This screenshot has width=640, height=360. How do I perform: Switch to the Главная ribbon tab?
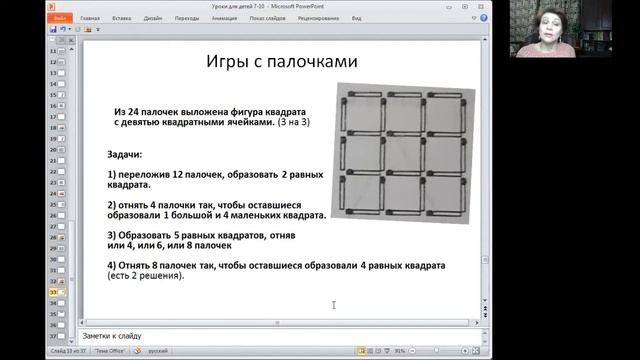90,18
